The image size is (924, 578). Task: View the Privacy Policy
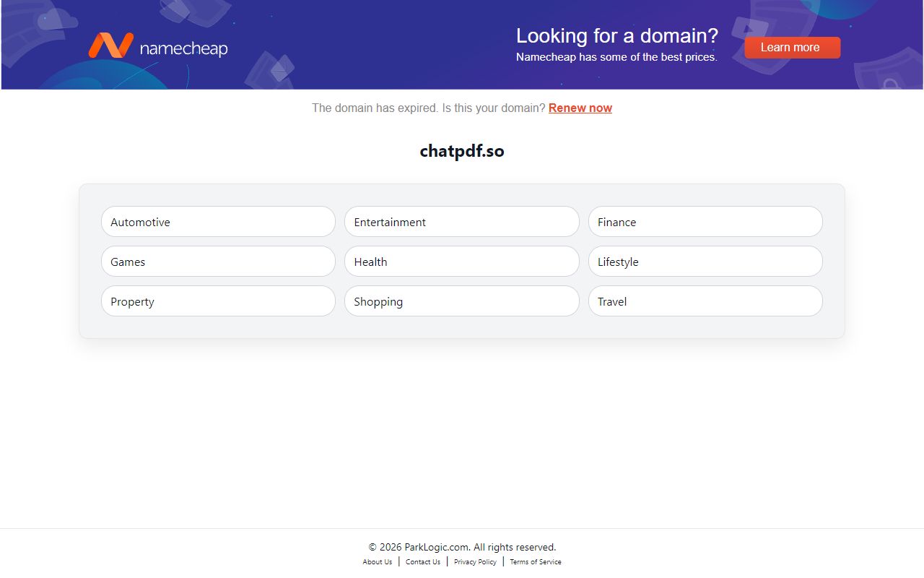click(x=474, y=561)
